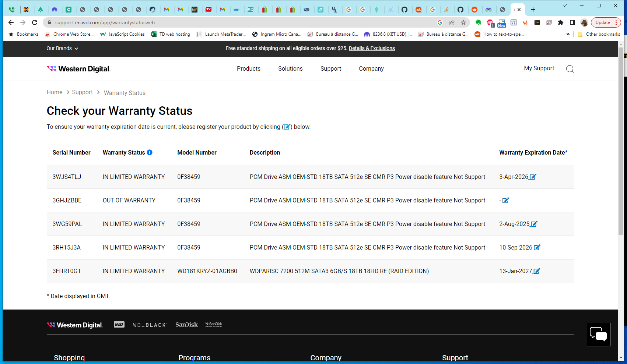Open the Support navigation menu
This screenshot has width=627, height=364.
click(x=330, y=69)
